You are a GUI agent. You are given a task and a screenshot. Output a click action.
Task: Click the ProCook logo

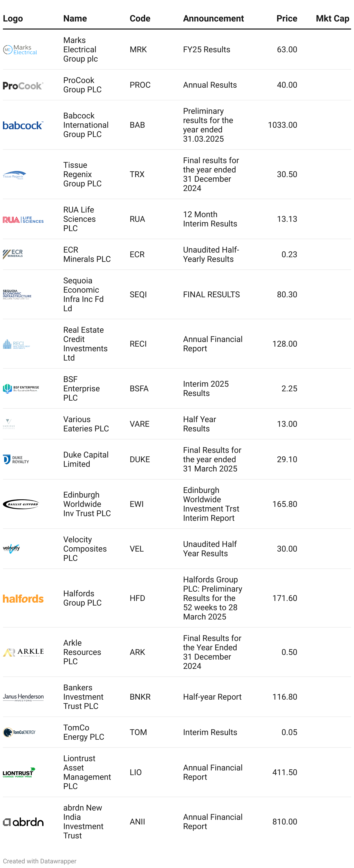click(23, 86)
